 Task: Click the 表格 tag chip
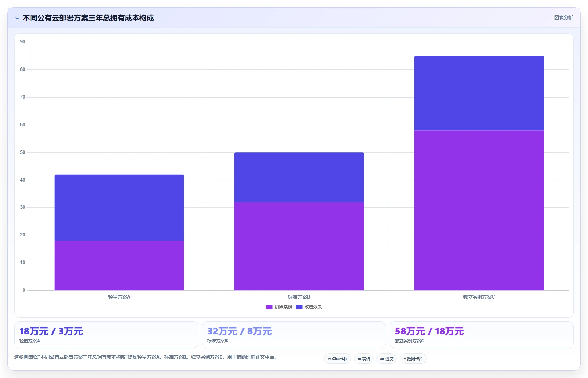tap(364, 359)
